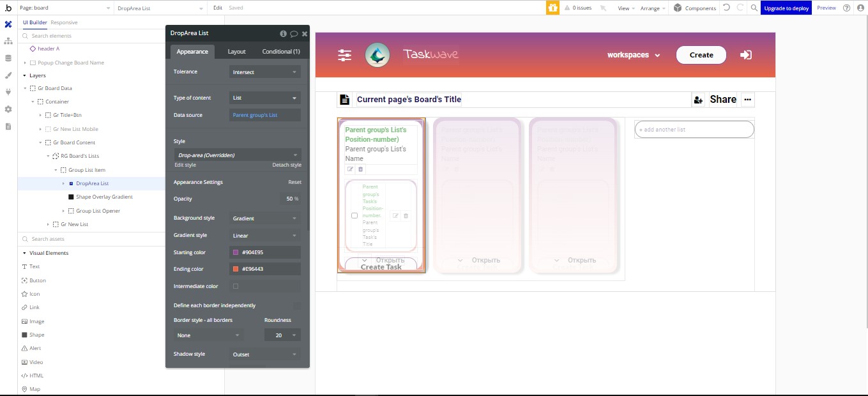Open the Type of content List dropdown
The height and width of the screenshot is (396, 868).
click(x=264, y=98)
